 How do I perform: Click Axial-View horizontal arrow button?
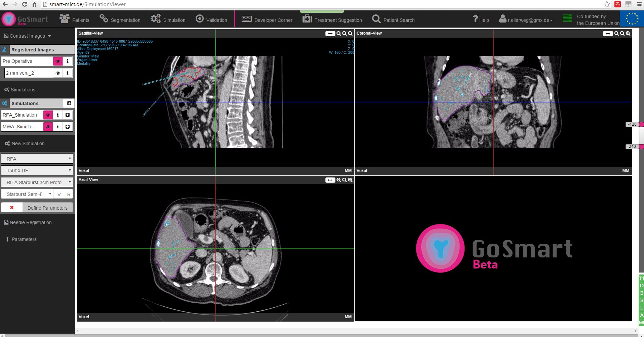[330, 180]
